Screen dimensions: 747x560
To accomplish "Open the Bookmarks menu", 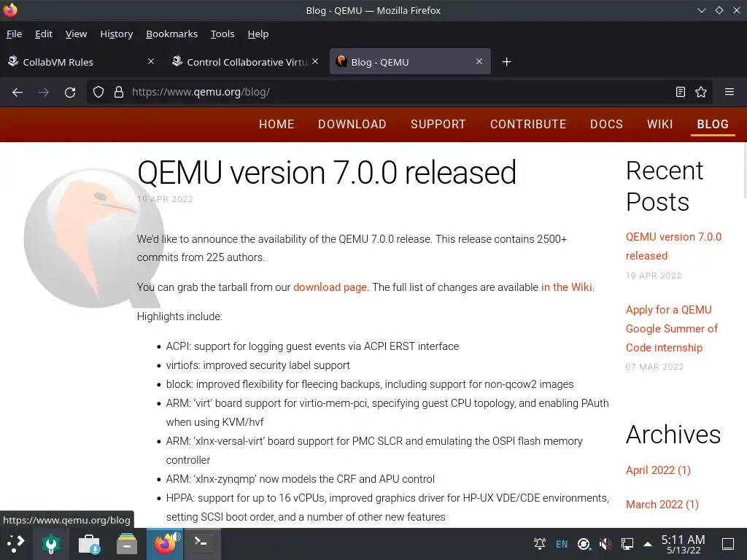I will (171, 34).
